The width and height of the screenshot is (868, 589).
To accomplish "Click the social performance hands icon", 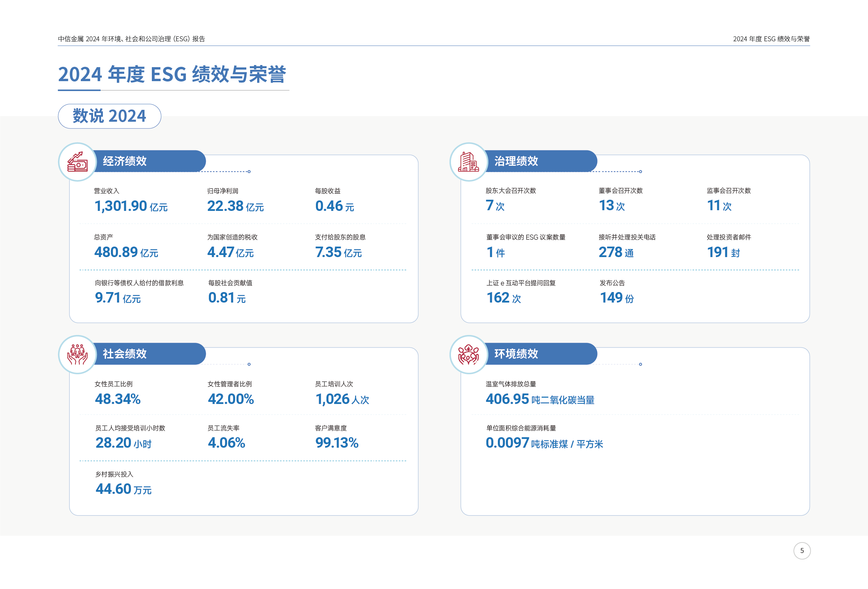I will 77,354.
